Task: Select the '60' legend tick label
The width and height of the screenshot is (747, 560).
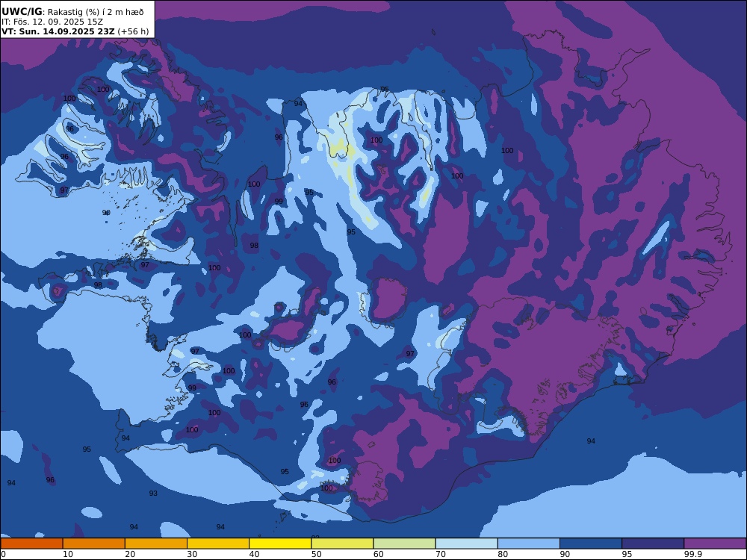Action: point(379,554)
